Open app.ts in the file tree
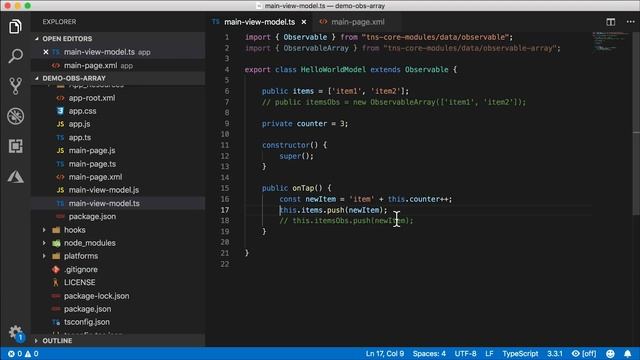Viewport: 640px width, 360px height. pos(80,138)
